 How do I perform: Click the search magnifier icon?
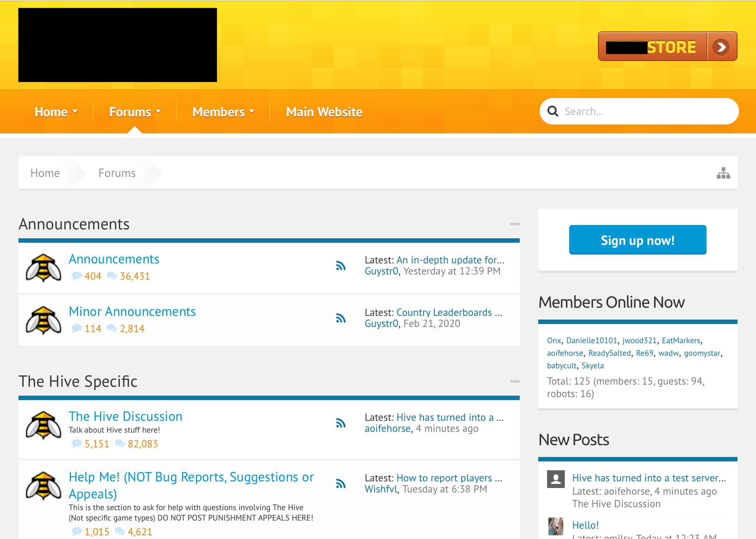point(553,111)
